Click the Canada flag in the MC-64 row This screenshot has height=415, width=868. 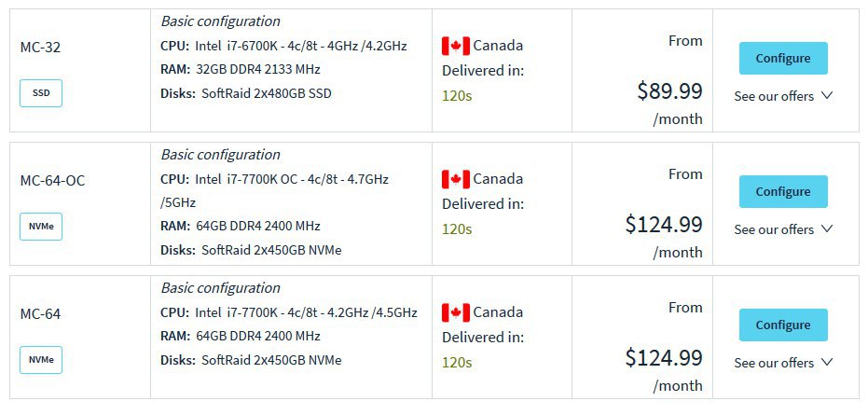(456, 312)
